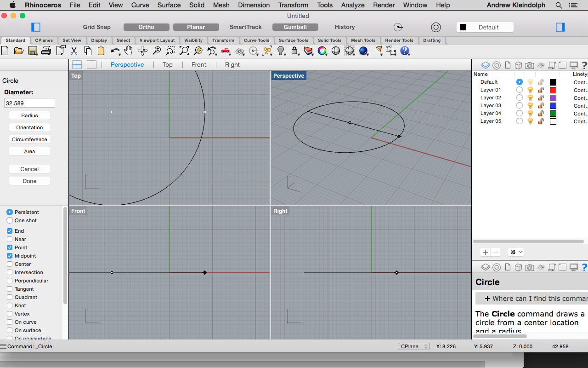Click the light bulb Hide Objects icon
Image resolution: width=588 pixels, height=368 pixels.
tap(281, 51)
